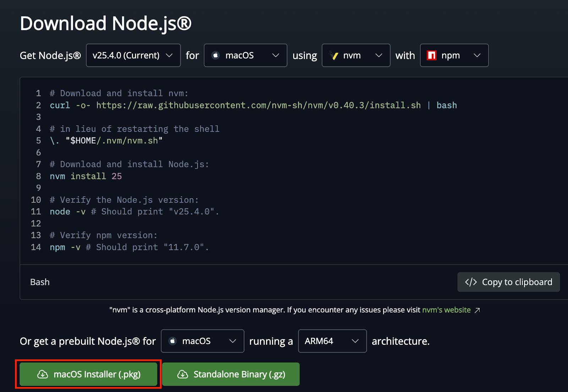The width and height of the screenshot is (568, 392).
Task: Click the Apple logo in prebuilt macOS dropdown
Action: (x=173, y=341)
